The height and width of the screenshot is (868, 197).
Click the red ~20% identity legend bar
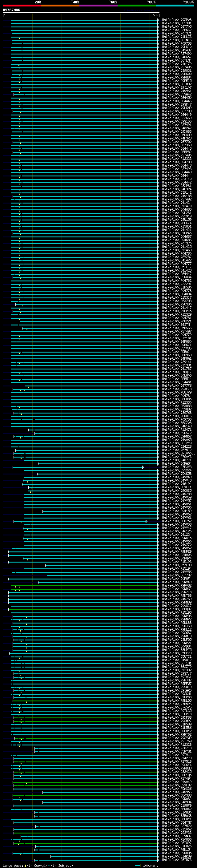pyautogui.click(x=22, y=6)
